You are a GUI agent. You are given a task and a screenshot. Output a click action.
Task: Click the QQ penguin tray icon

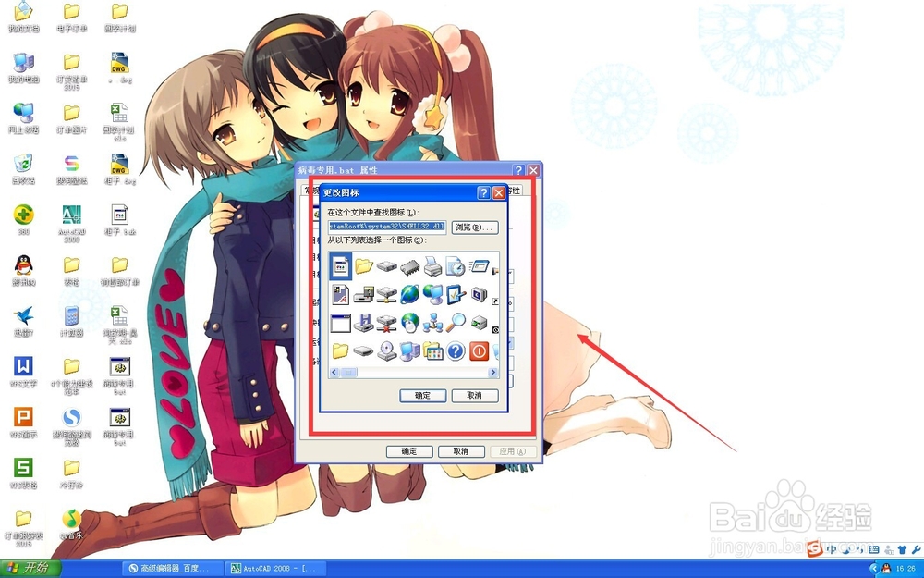coord(886,569)
